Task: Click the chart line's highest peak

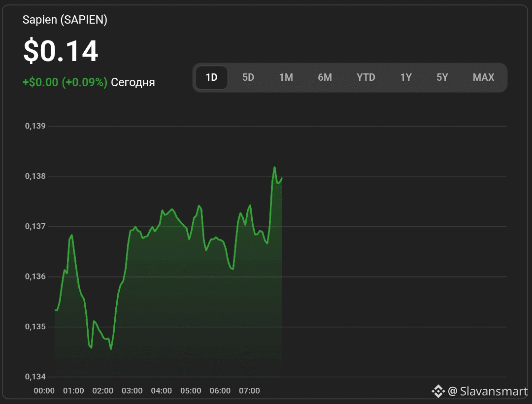Action: click(x=274, y=167)
